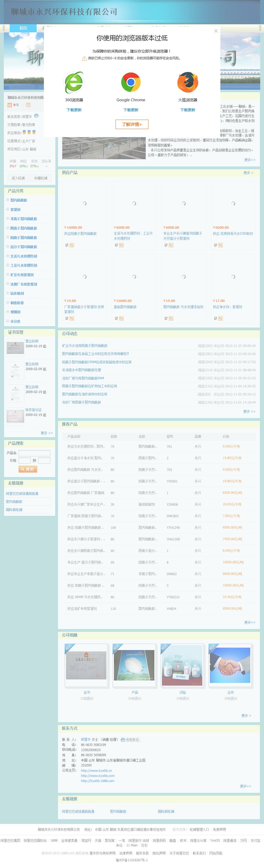Click the maximum price field after 到
The width and height of the screenshot is (264, 868).
(44, 461)
